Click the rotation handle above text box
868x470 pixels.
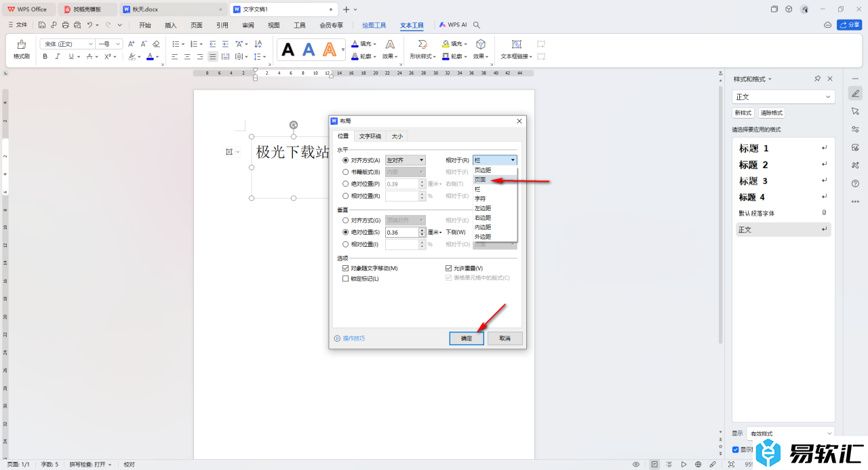(294, 125)
